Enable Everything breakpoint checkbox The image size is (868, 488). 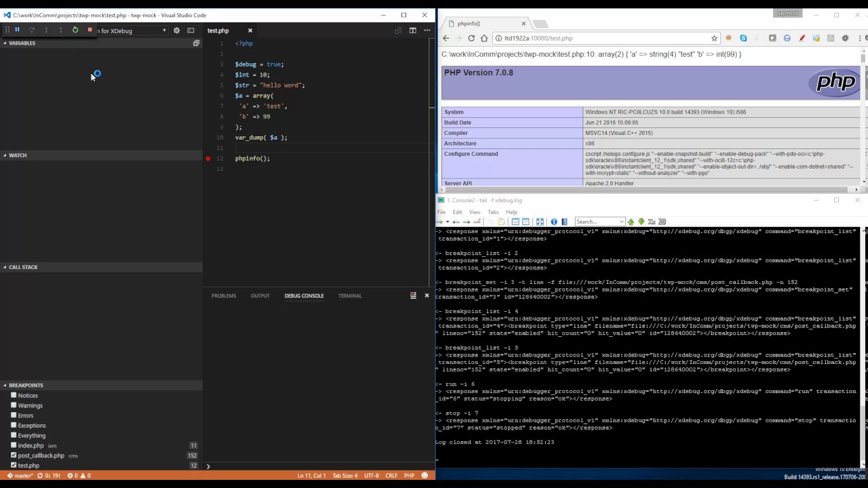click(14, 435)
